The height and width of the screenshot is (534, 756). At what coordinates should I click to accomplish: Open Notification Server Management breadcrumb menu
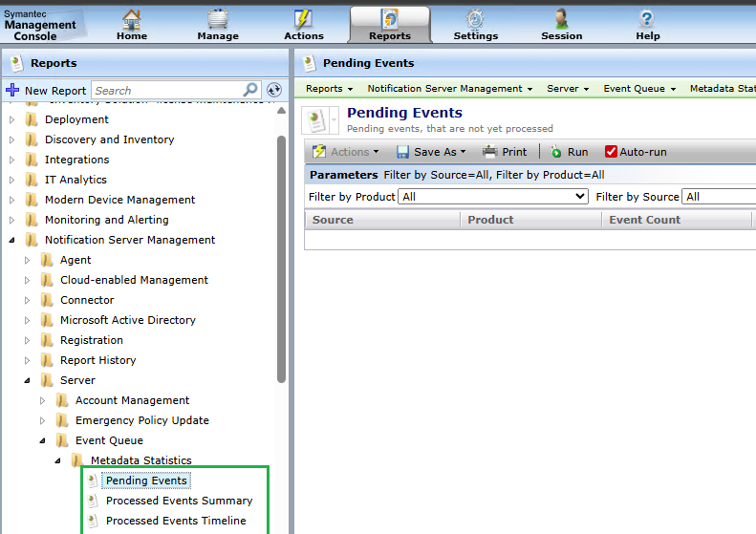tap(450, 88)
